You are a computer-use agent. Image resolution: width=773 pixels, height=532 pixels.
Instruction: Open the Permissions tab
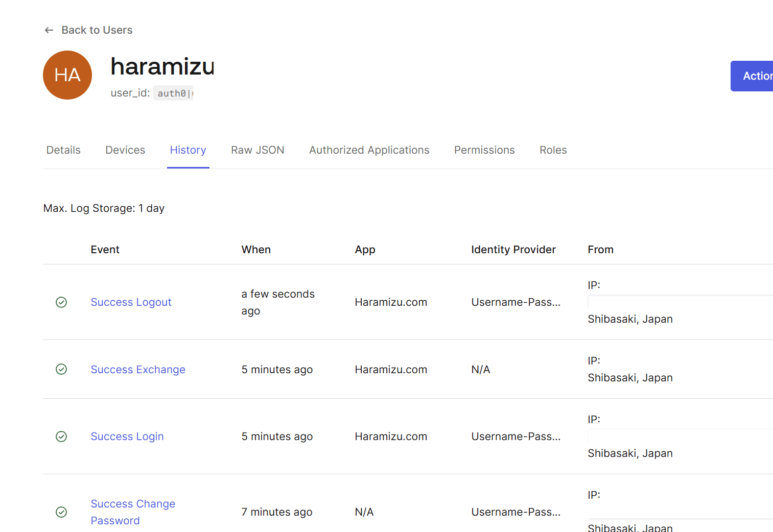484,150
